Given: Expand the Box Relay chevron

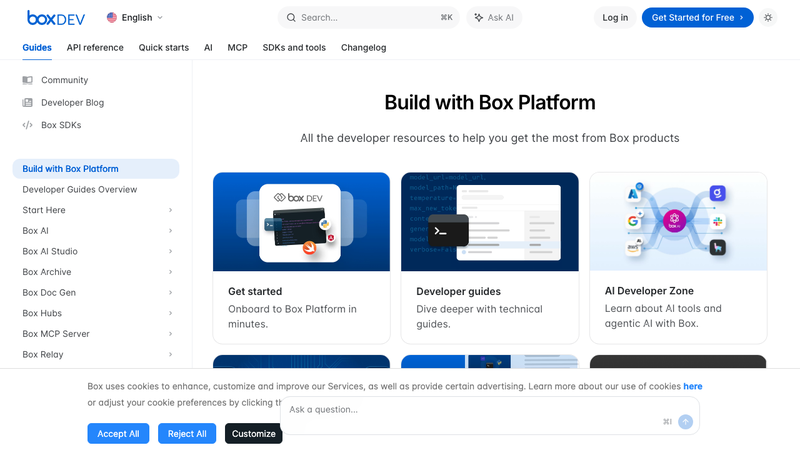Looking at the screenshot, I should [170, 355].
